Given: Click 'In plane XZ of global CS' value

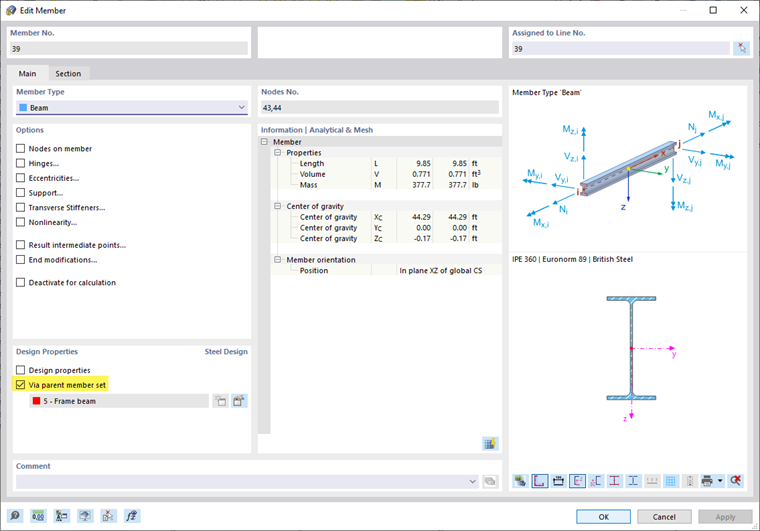Looking at the screenshot, I should point(441,270).
